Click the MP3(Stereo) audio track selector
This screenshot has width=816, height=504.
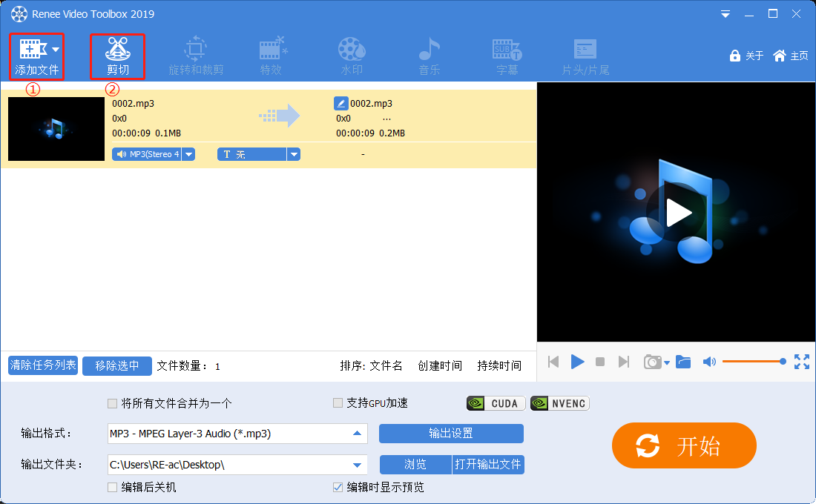(147, 154)
